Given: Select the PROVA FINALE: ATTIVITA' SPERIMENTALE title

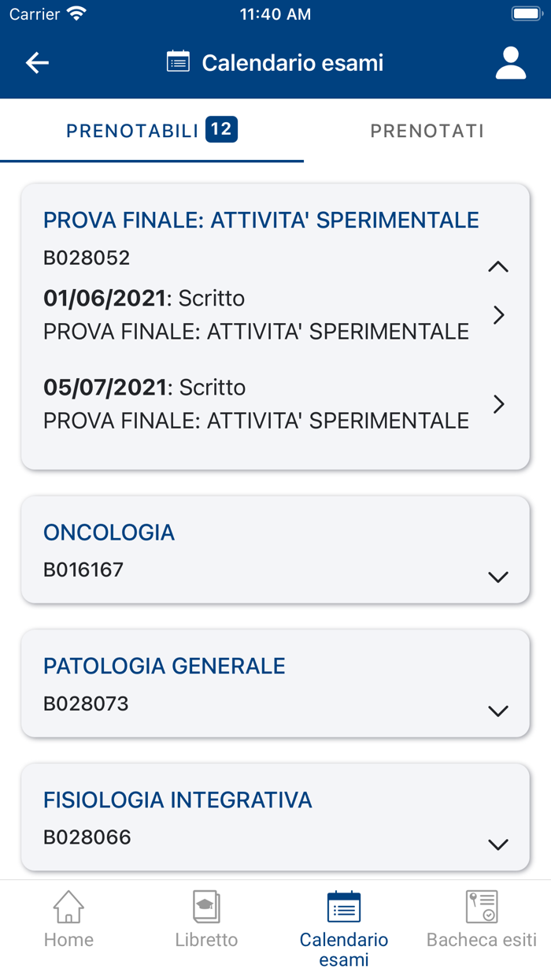Looking at the screenshot, I should pos(261,220).
